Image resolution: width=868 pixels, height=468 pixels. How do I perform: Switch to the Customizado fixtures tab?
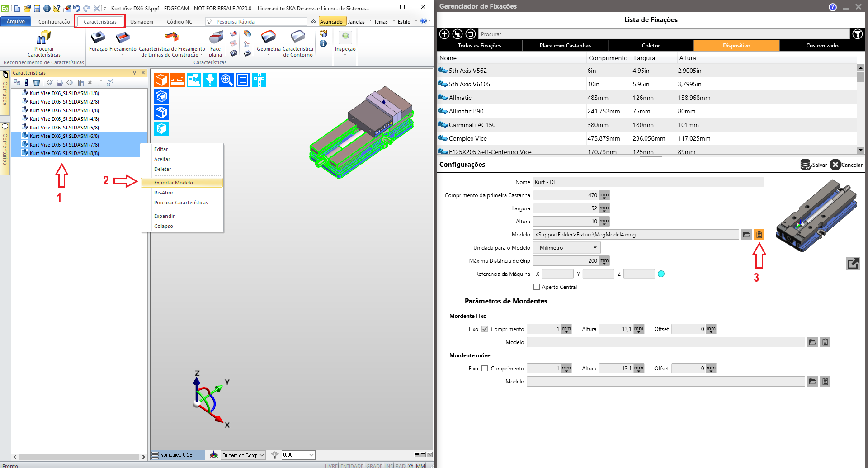pyautogui.click(x=822, y=45)
